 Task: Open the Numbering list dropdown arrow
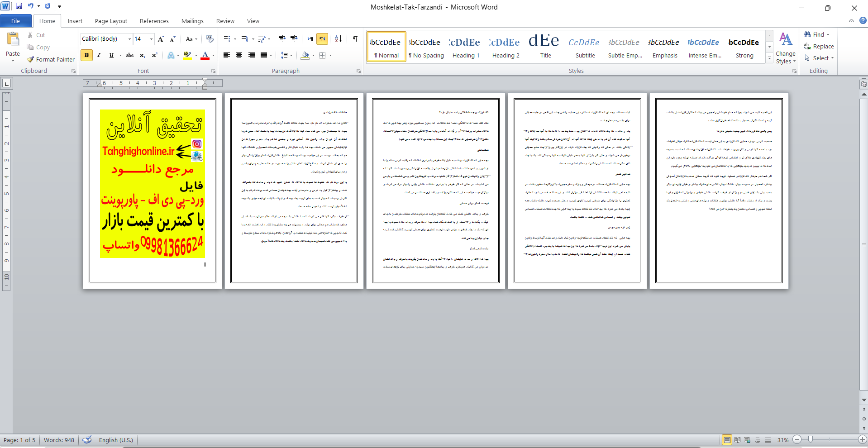[x=253, y=39]
